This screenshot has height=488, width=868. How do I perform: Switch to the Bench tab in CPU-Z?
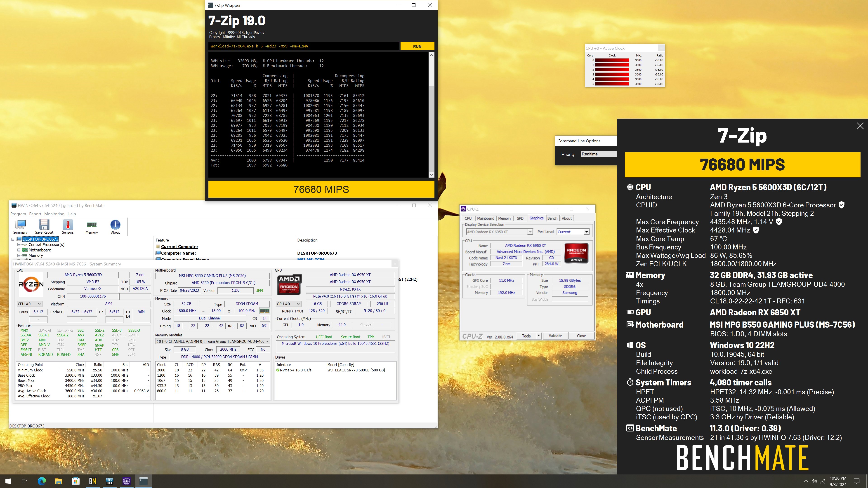point(552,218)
